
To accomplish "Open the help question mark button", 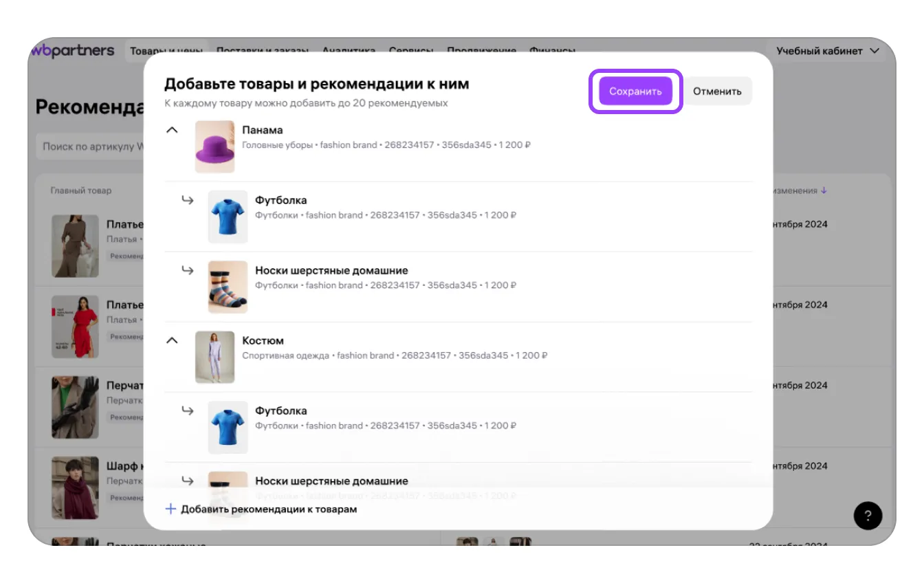I will (x=868, y=516).
